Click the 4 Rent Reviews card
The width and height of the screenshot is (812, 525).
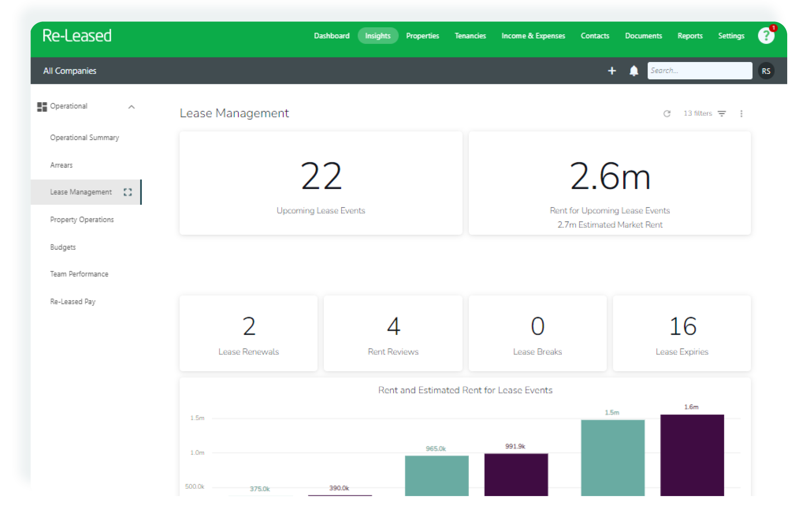tap(393, 333)
